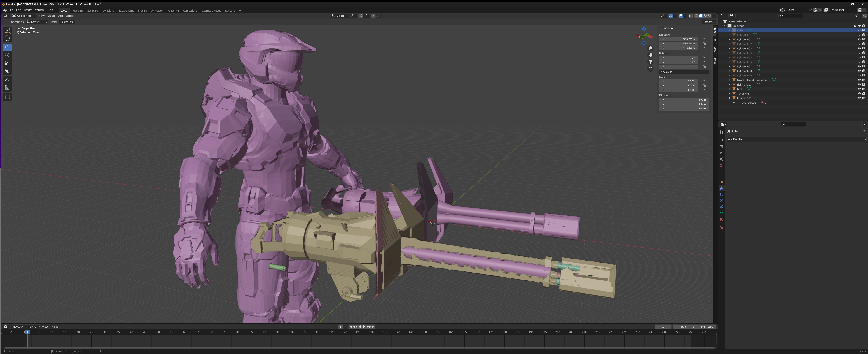Toggle camera view with camera icon

pyautogui.click(x=650, y=62)
